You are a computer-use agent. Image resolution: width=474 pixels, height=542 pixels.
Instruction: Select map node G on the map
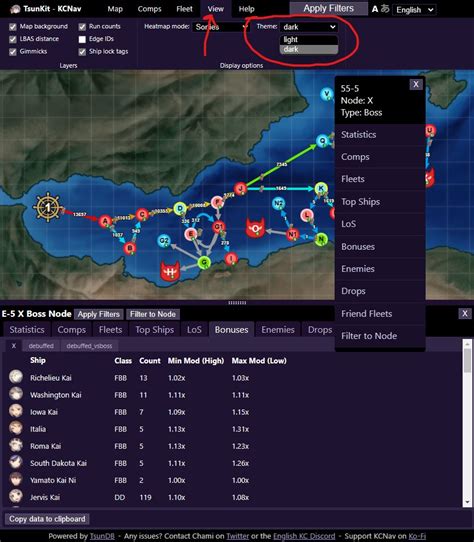[204, 262]
